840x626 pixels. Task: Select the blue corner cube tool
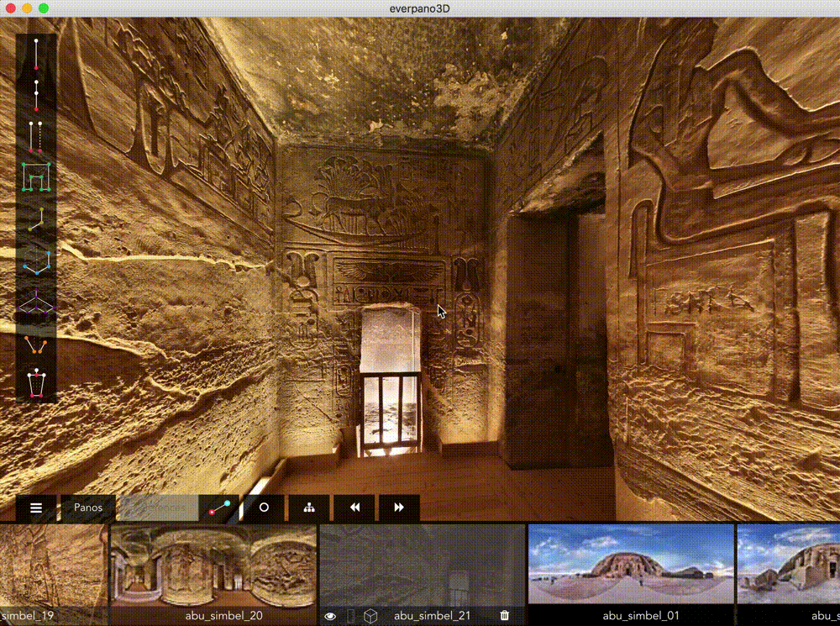click(36, 260)
